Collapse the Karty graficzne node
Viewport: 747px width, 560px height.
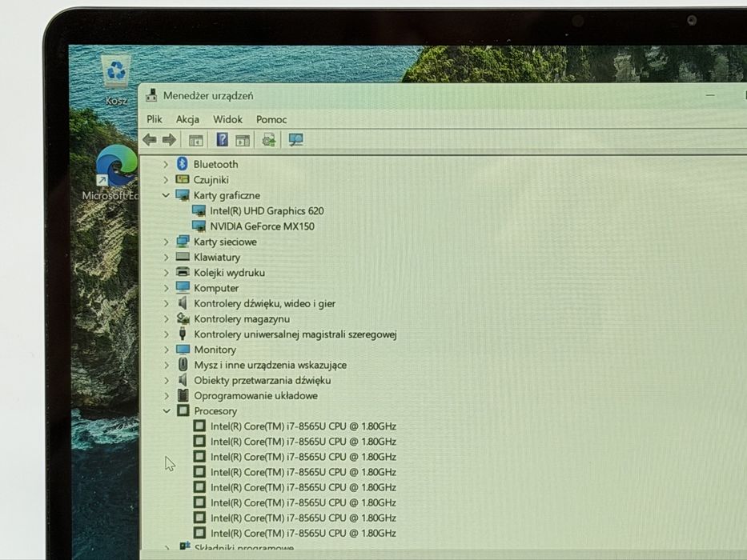tap(166, 195)
